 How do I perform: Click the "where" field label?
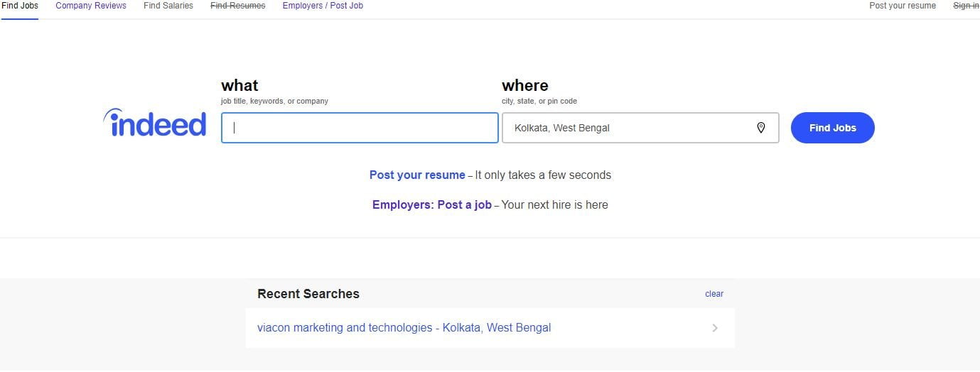(525, 85)
